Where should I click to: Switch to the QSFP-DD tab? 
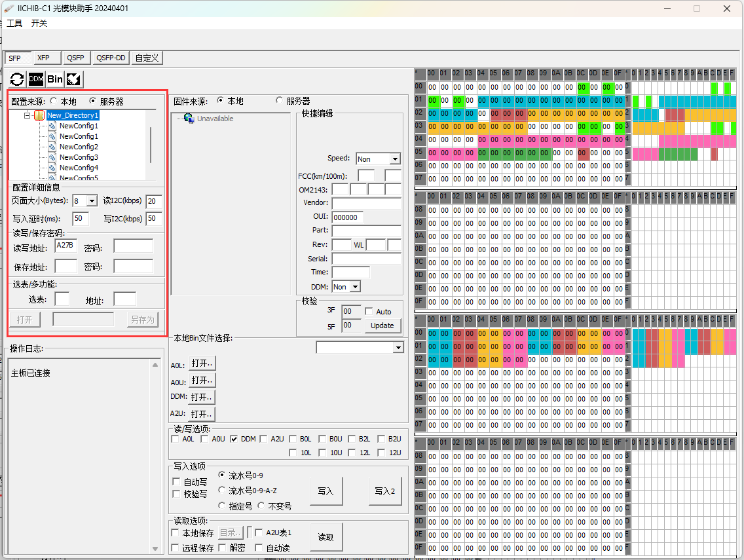(111, 58)
